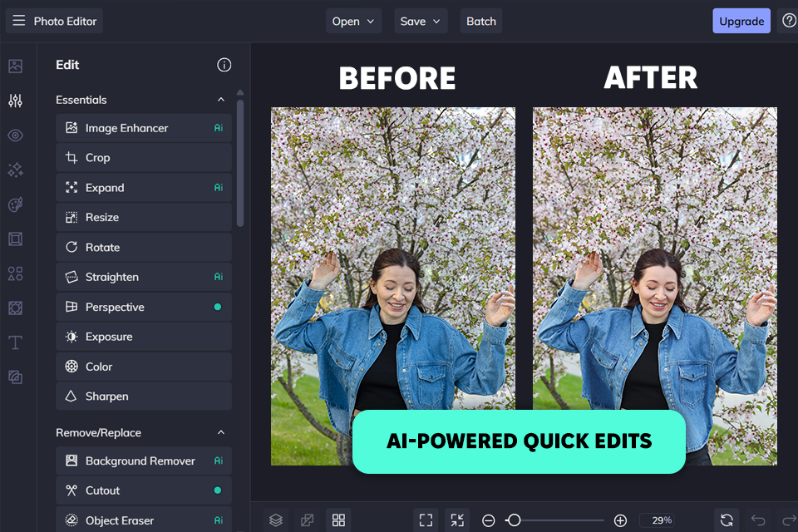Select the Rotate tool
This screenshot has height=532, width=798.
click(144, 247)
